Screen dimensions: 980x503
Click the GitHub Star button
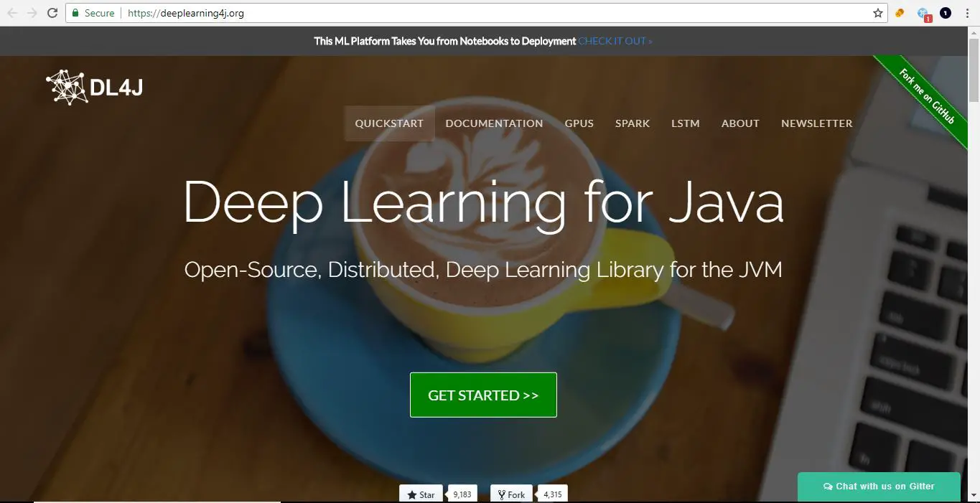tap(421, 494)
